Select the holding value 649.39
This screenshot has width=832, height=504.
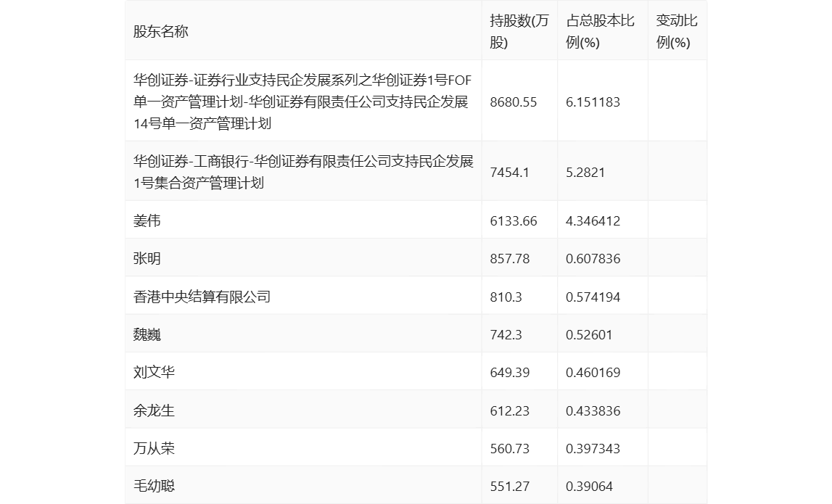[509, 373]
